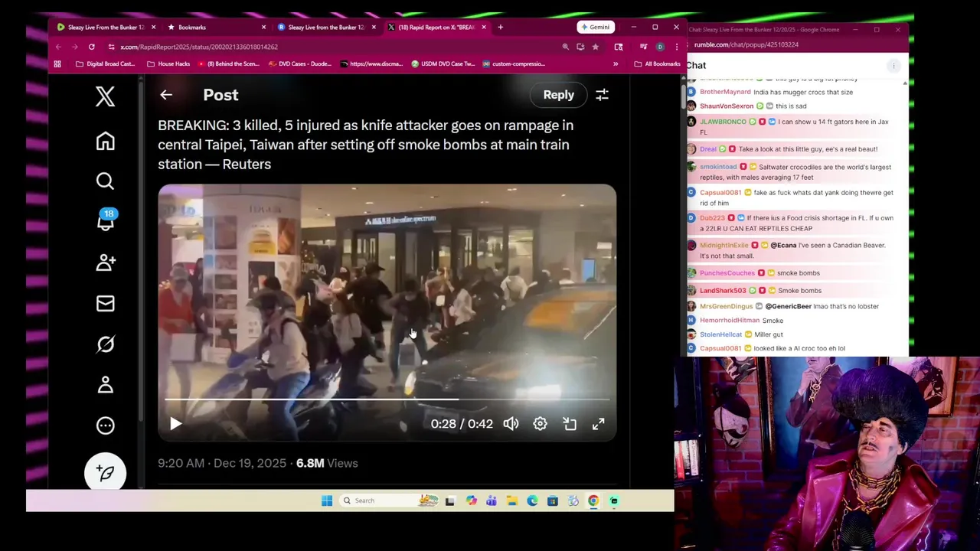Viewport: 980px width, 551px height.
Task: Open the Follow people icon in X sidebar
Action: tap(106, 262)
